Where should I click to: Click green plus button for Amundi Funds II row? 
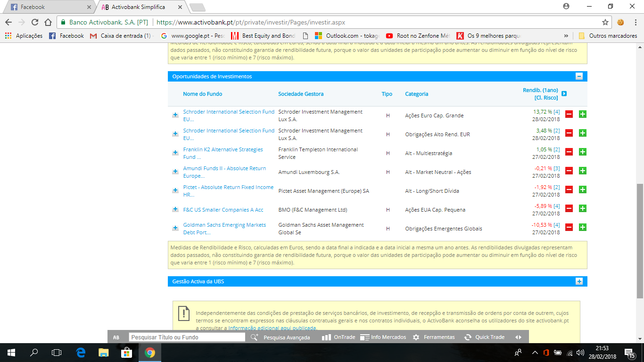[582, 171]
